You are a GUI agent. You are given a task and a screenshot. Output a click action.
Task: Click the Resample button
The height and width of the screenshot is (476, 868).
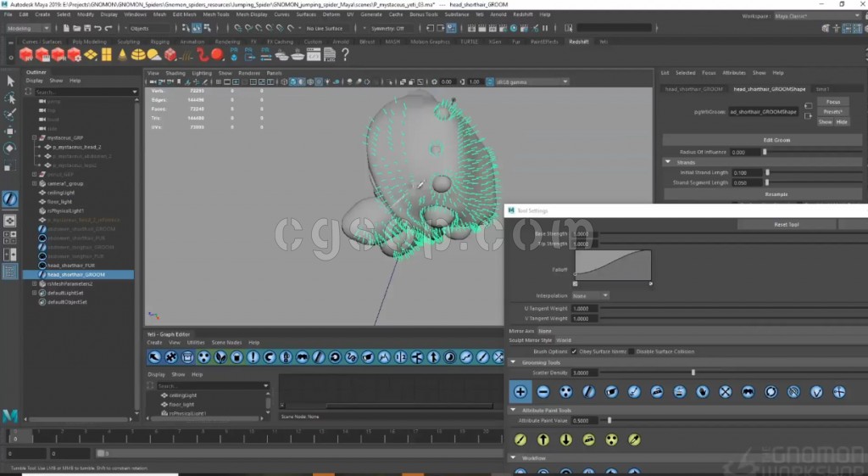click(776, 194)
